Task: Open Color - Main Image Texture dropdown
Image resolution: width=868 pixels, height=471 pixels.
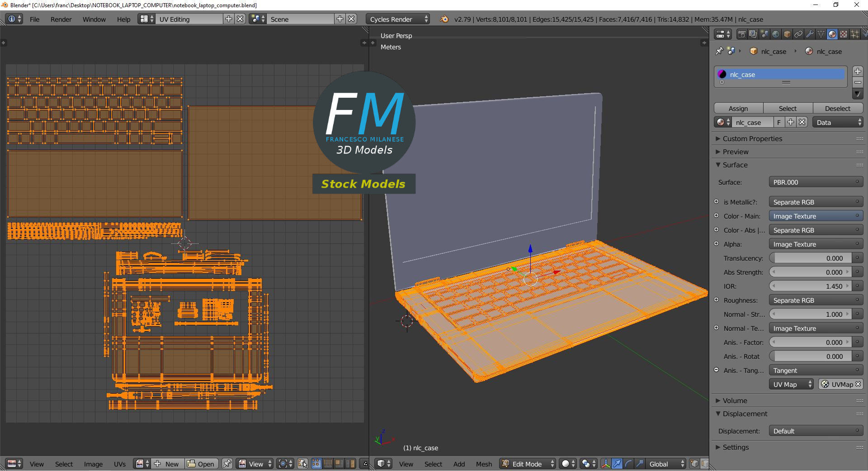Action: (x=816, y=216)
